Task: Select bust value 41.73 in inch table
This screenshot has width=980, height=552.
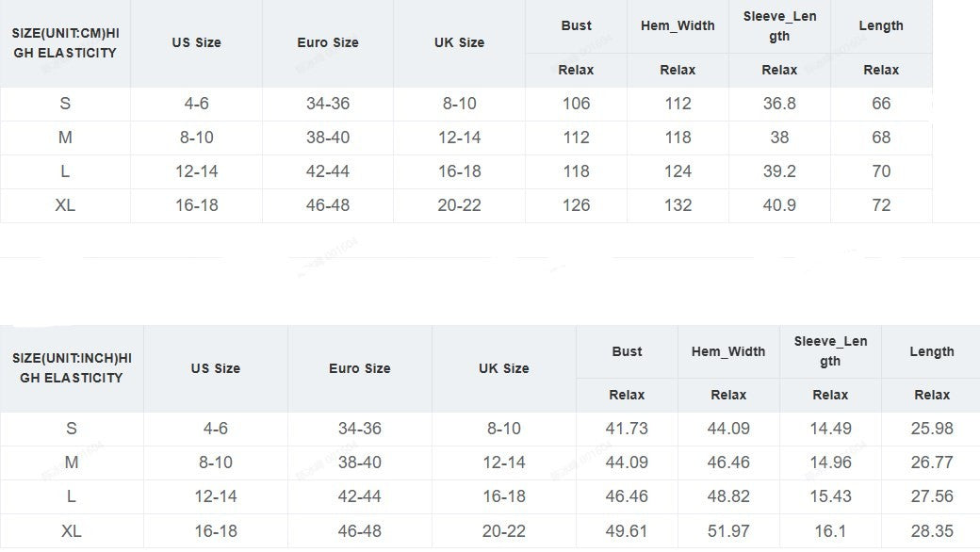Action: 627,429
